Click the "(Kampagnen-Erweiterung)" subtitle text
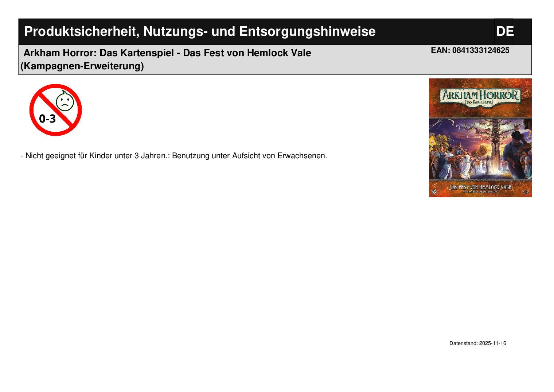This screenshot has height=392, width=554. point(82,66)
